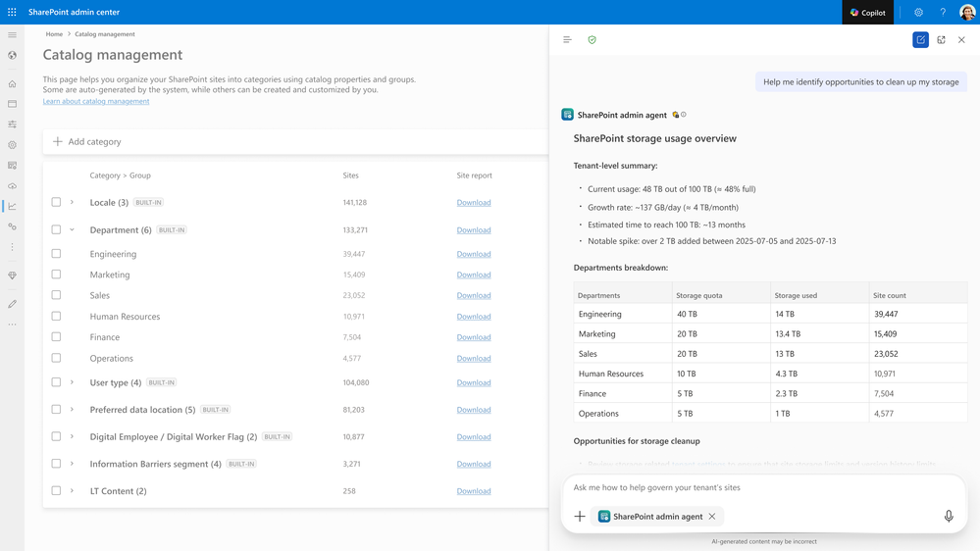Expand the LT Content (2) category
This screenshot has height=551, width=980.
click(x=72, y=491)
